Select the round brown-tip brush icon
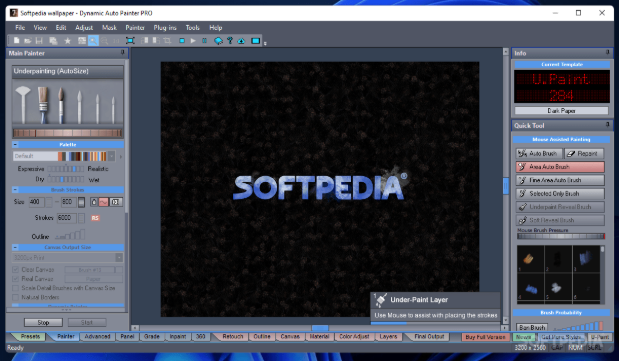The image size is (619, 361). (61, 105)
